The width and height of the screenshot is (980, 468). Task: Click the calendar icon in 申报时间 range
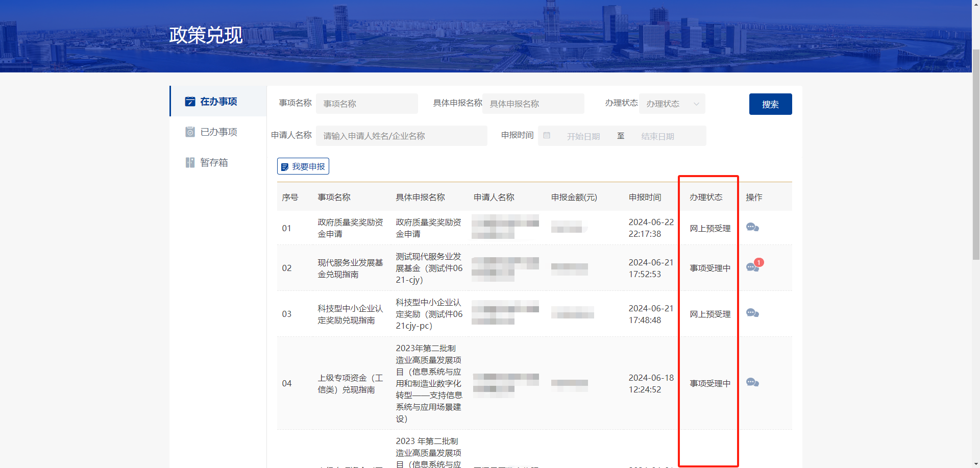[547, 136]
